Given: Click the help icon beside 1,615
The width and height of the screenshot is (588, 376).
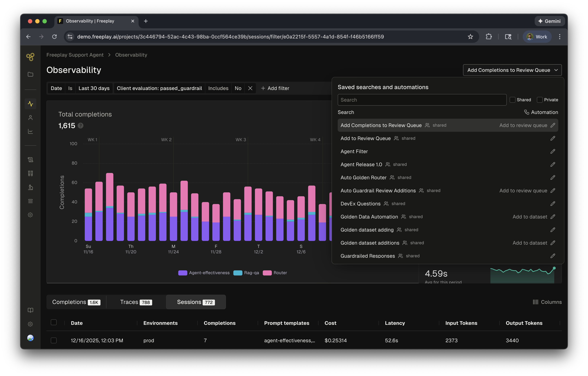Looking at the screenshot, I should (x=81, y=126).
